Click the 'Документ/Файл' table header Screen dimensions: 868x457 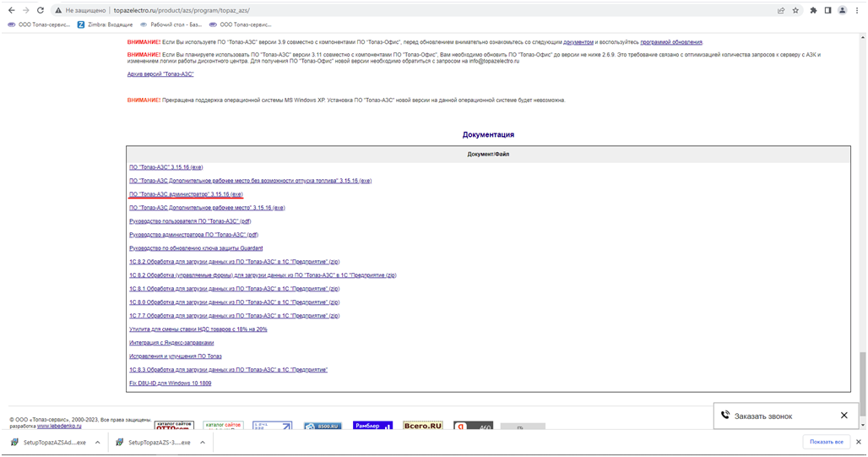[488, 155]
